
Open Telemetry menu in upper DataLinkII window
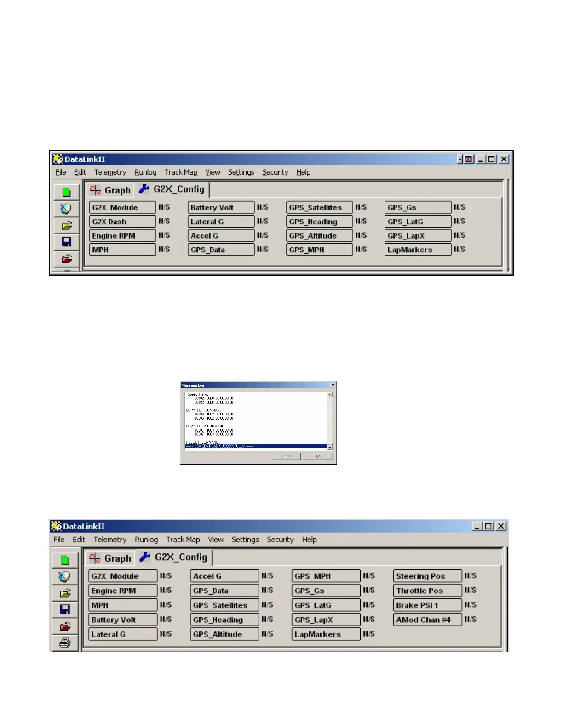(110, 172)
